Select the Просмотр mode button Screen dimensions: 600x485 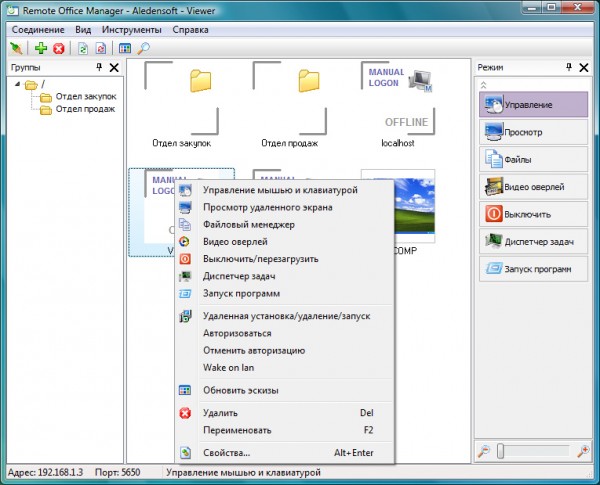(533, 131)
